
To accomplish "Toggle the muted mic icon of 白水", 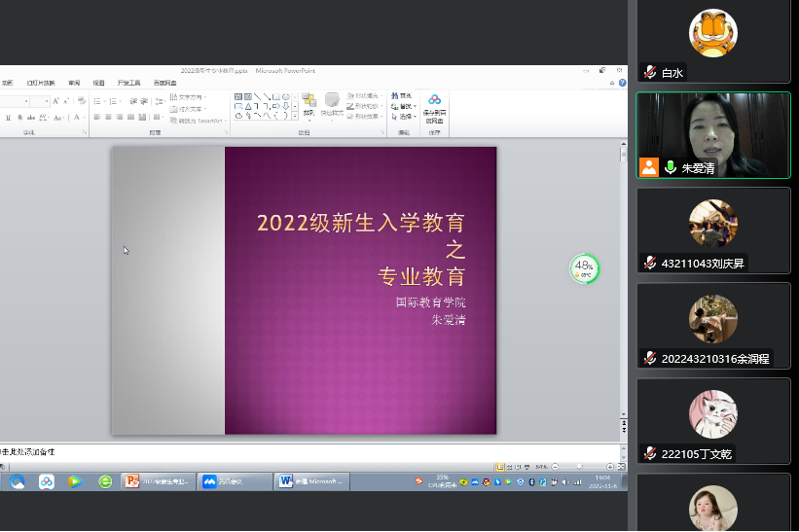I will click(x=650, y=73).
